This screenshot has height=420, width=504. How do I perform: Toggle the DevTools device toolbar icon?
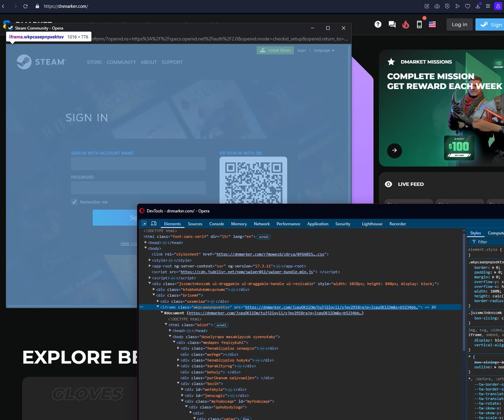(154, 224)
